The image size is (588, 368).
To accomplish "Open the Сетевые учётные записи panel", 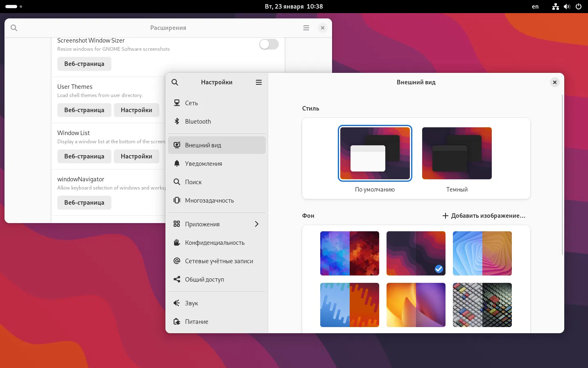I will pyautogui.click(x=217, y=261).
